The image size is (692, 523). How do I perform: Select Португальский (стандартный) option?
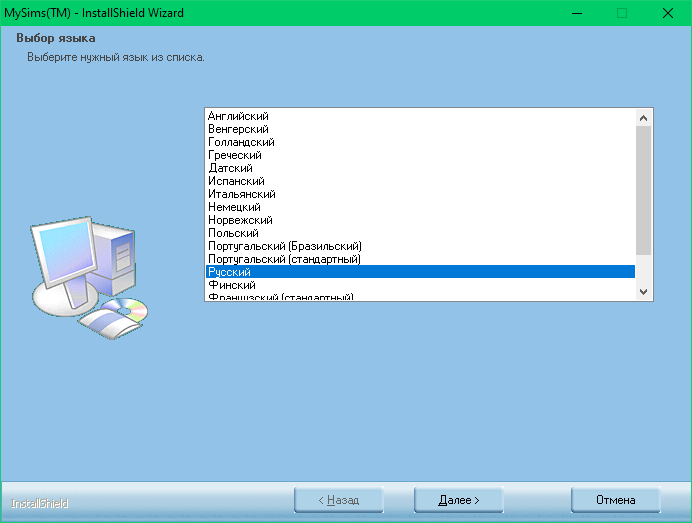420,259
